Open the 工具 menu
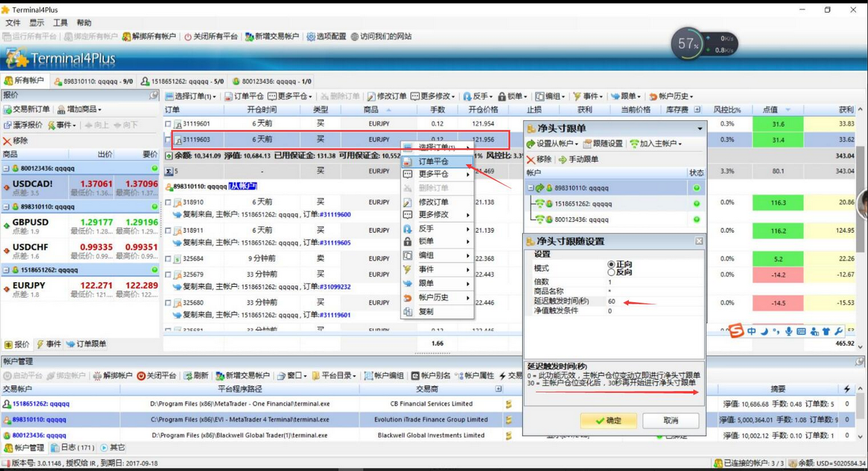 coord(60,22)
